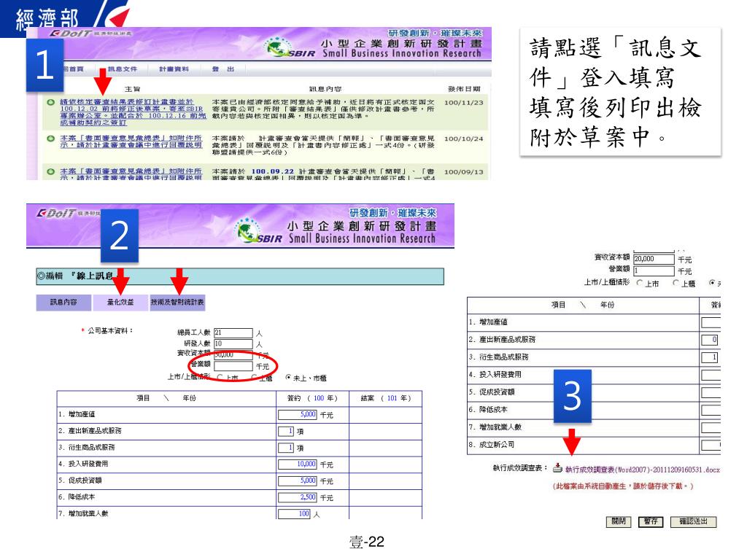Click 衍生商品或服務 field in screenshot 3

pyautogui.click(x=709, y=357)
